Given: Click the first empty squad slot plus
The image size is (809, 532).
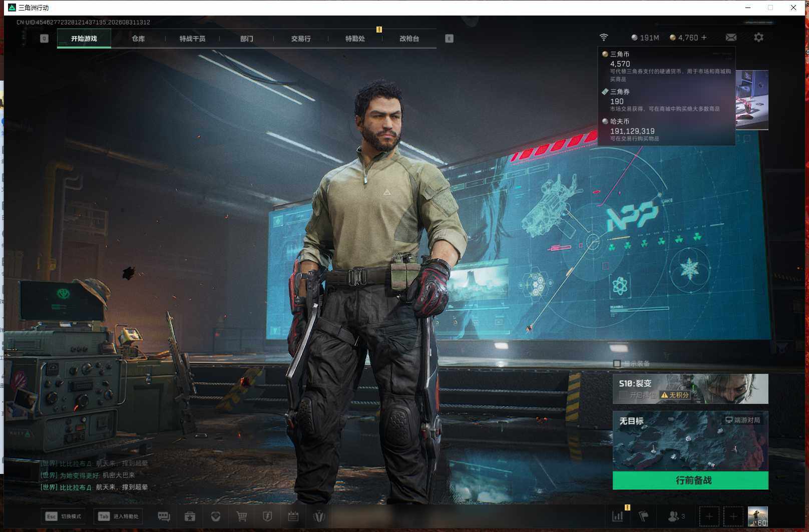Looking at the screenshot, I should pyautogui.click(x=709, y=516).
